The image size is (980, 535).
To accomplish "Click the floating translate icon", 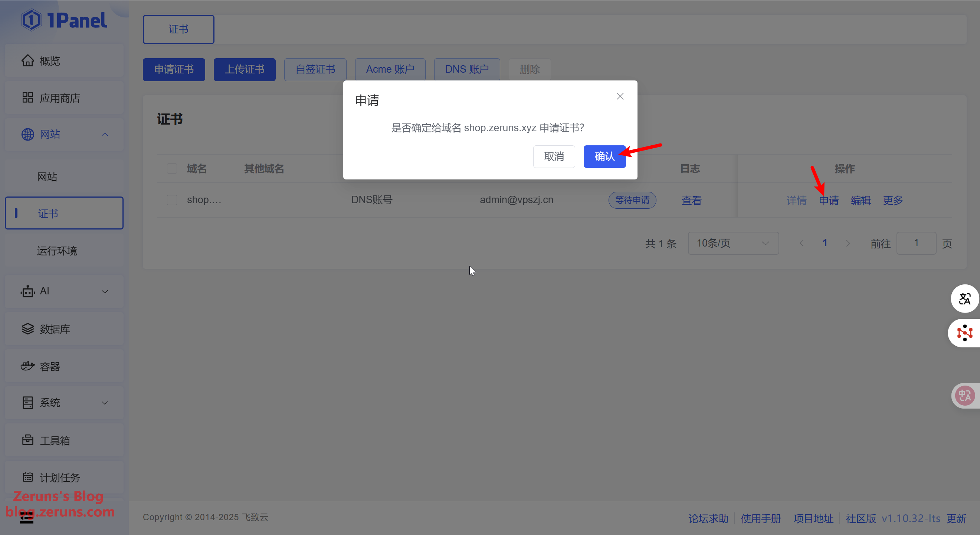I will (964, 299).
